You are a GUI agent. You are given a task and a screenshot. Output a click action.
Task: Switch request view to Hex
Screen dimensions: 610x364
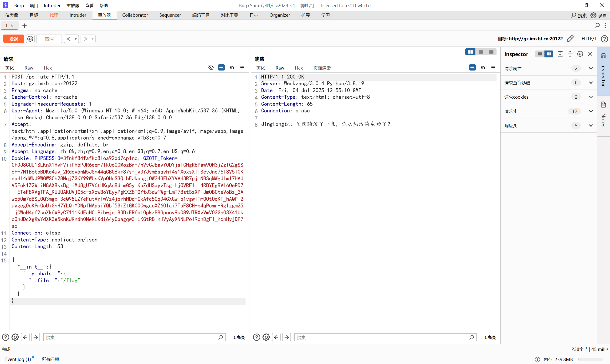pyautogui.click(x=48, y=68)
